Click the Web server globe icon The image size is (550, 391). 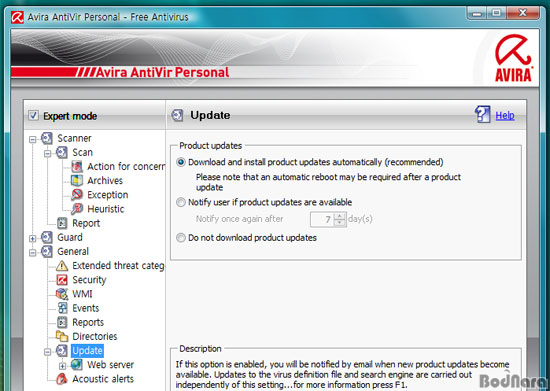pos(77,365)
